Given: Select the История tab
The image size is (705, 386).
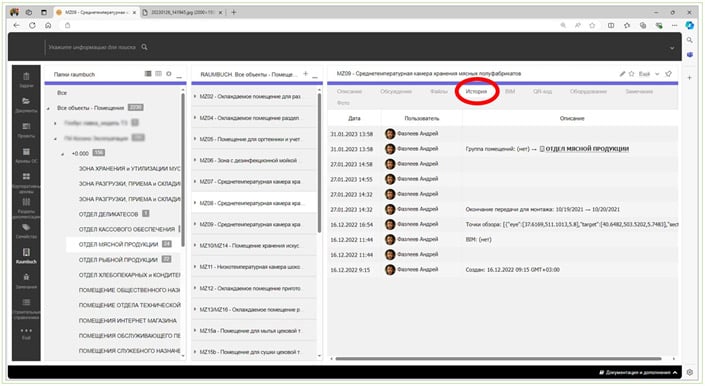Looking at the screenshot, I should click(476, 91).
